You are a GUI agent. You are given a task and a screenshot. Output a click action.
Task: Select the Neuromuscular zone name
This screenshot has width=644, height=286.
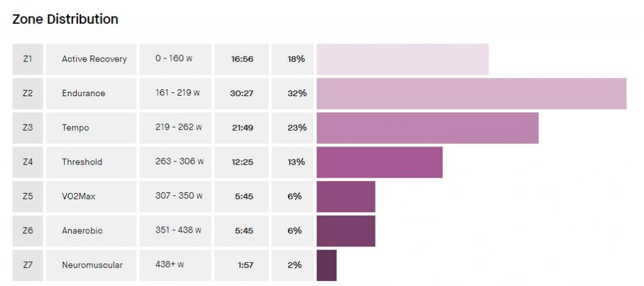(x=92, y=265)
